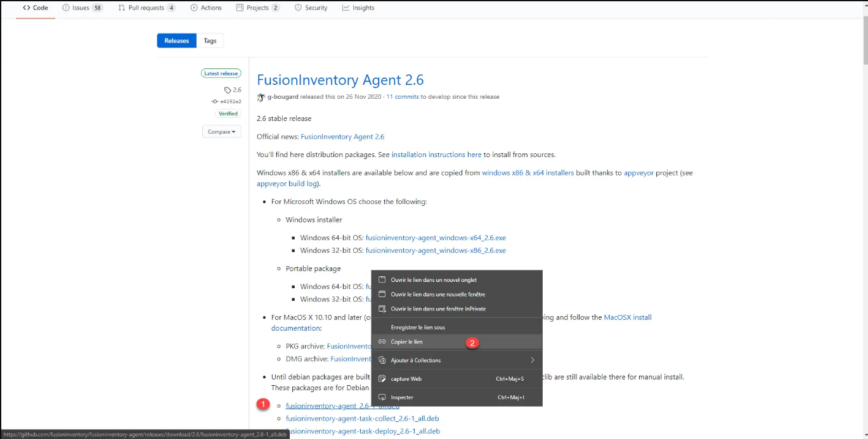This screenshot has width=868, height=439.
Task: Select Ouvrir le lien dans un nouvel onglet
Action: coord(434,280)
